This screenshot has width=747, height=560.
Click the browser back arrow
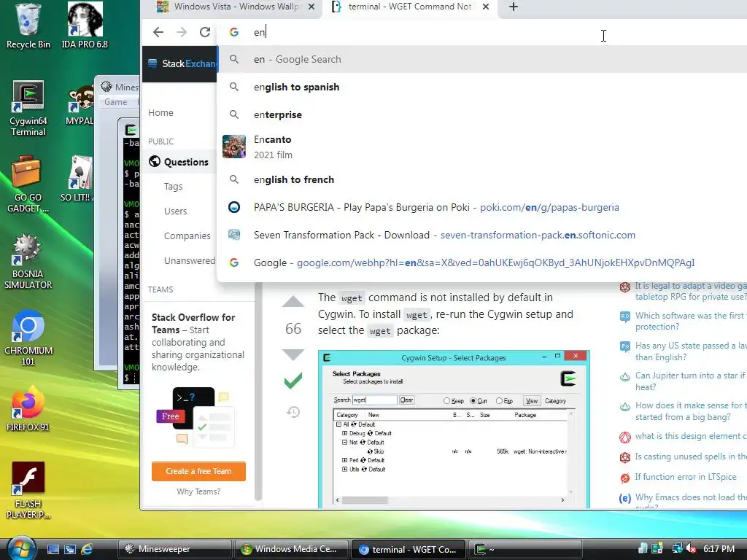[158, 32]
